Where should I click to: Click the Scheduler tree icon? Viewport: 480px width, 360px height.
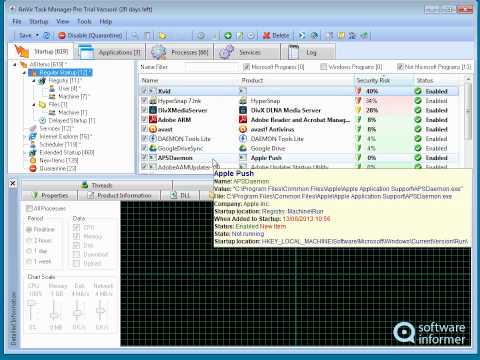pos(33,144)
